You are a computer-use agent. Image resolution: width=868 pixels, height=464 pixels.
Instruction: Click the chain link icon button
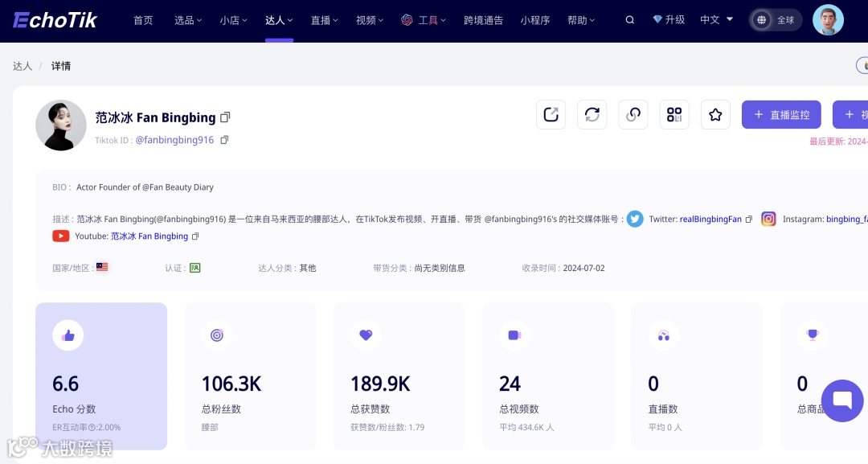(633, 115)
